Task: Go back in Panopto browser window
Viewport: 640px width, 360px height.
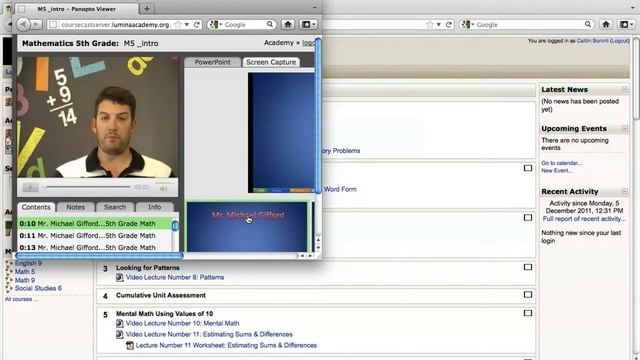Action: [x=24, y=24]
